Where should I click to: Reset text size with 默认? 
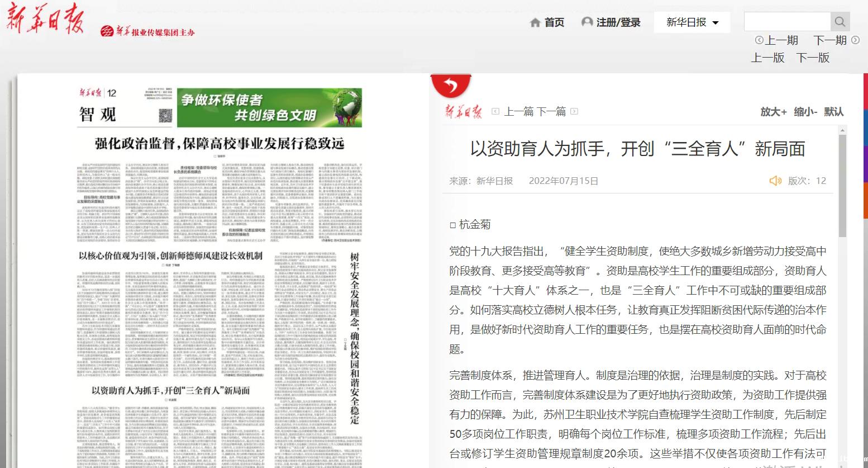click(x=833, y=112)
